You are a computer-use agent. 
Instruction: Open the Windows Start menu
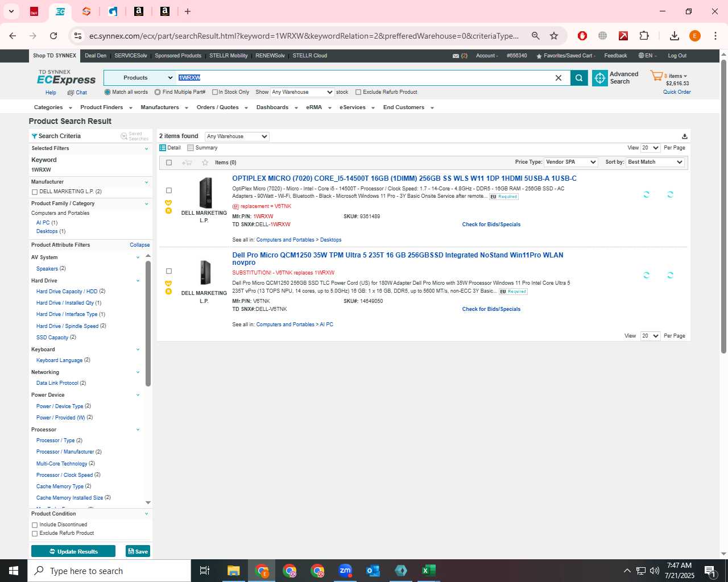click(x=14, y=571)
